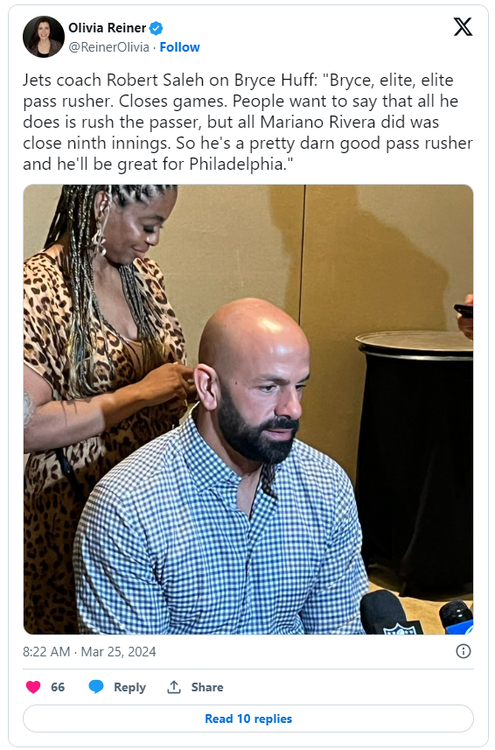This screenshot has height=750, width=495.
Task: Click the Mar 25, 2024 date
Action: coord(119,651)
